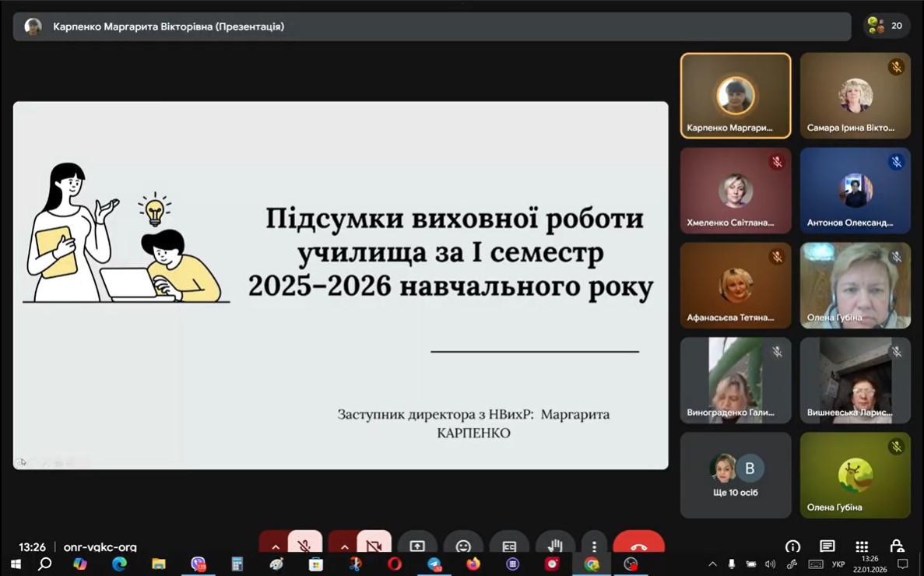Open meeting details info icon
The image size is (924, 576).
coord(792,546)
